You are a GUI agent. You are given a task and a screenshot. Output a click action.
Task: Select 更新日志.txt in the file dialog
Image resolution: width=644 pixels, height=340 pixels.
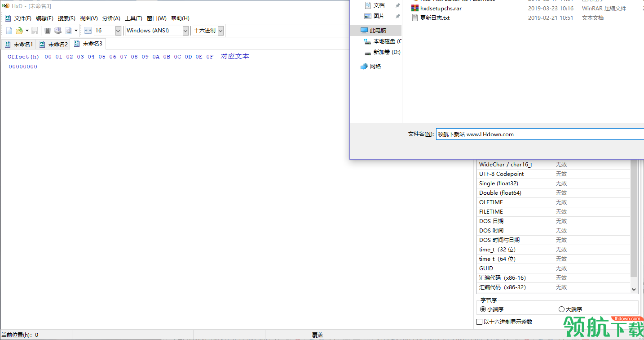435,18
